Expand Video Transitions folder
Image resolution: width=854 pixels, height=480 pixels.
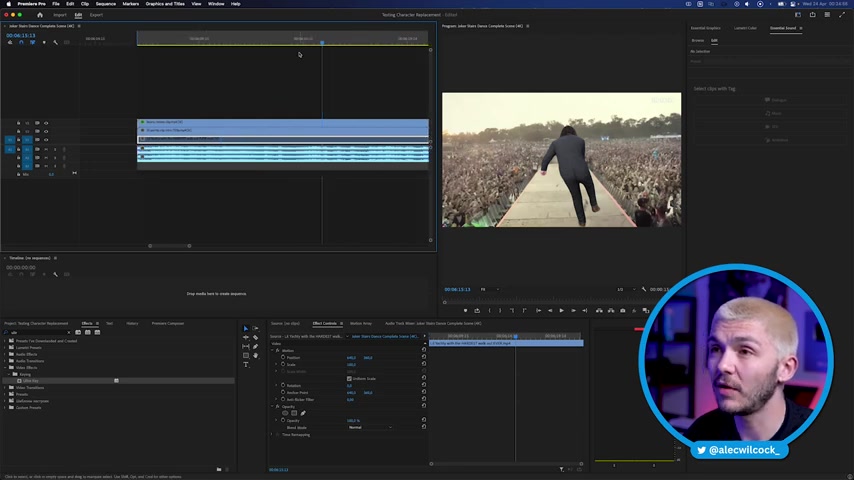click(5, 387)
